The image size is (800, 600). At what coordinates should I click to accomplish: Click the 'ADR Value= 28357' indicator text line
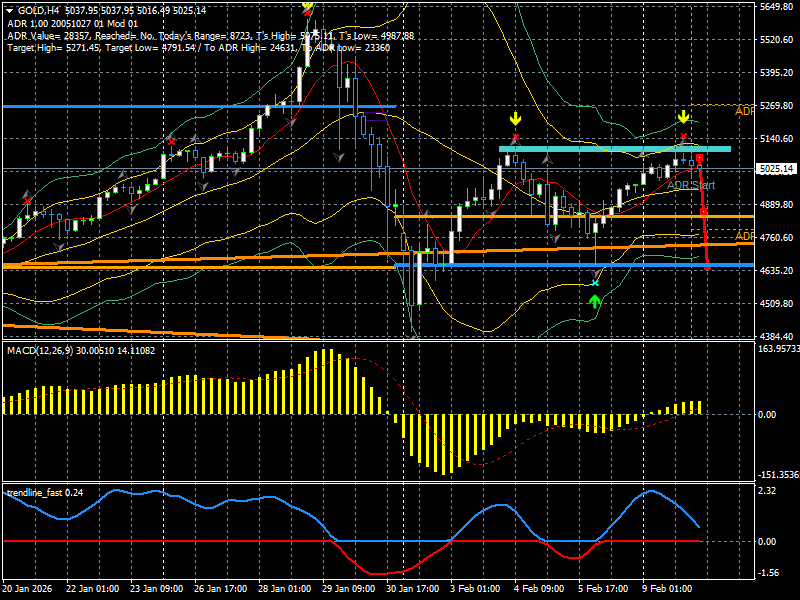(211, 36)
